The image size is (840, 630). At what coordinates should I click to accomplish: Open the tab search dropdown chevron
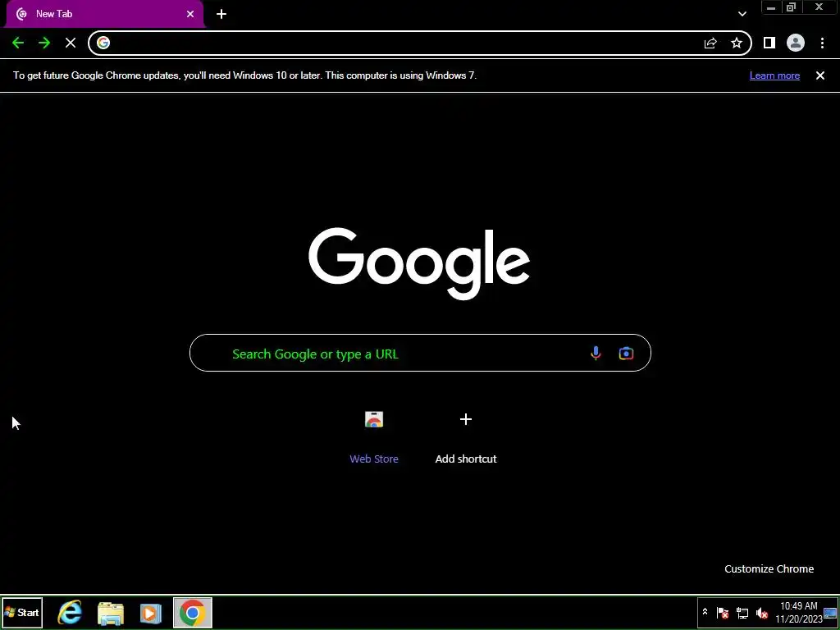point(742,14)
